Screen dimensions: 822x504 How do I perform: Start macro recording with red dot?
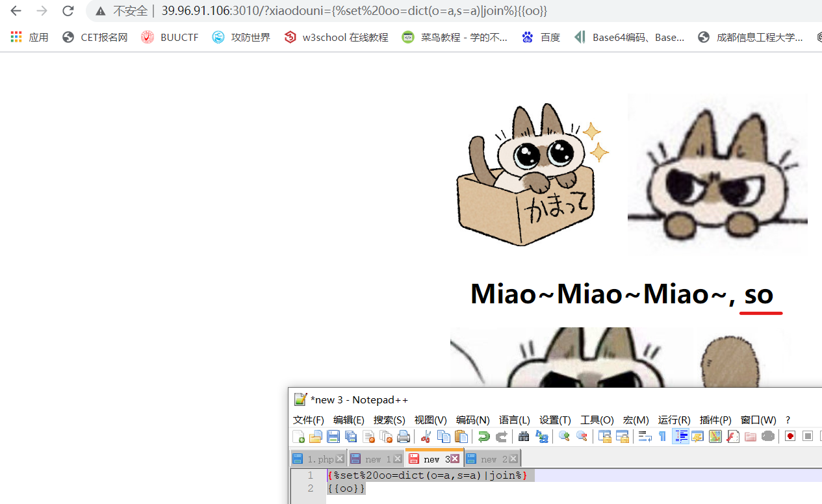point(790,436)
